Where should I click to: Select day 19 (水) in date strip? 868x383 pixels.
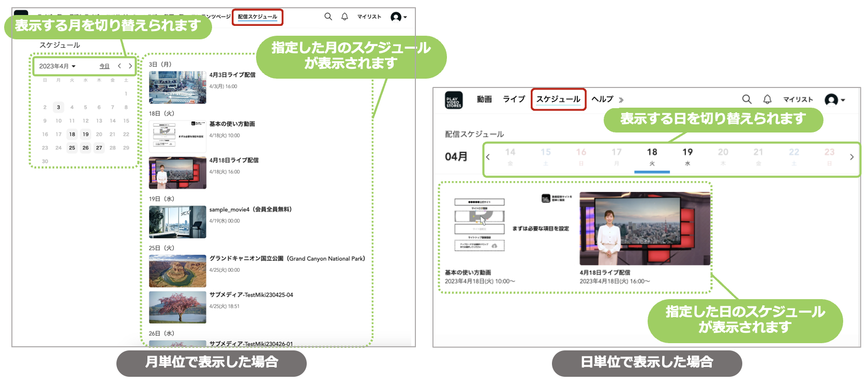pos(687,156)
